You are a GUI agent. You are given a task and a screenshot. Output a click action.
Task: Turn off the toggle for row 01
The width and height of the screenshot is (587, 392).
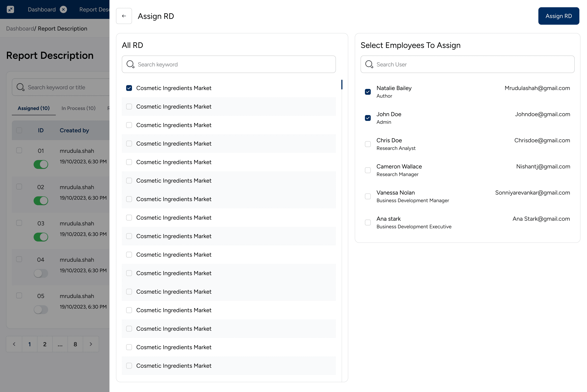pyautogui.click(x=41, y=164)
